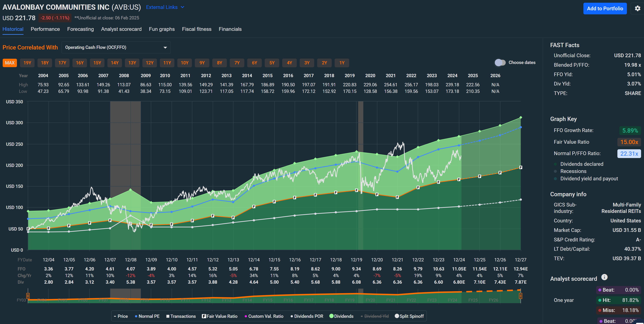Image resolution: width=644 pixels, height=324 pixels.
Task: Click the Analyst scorecard info icon
Action: [605, 277]
